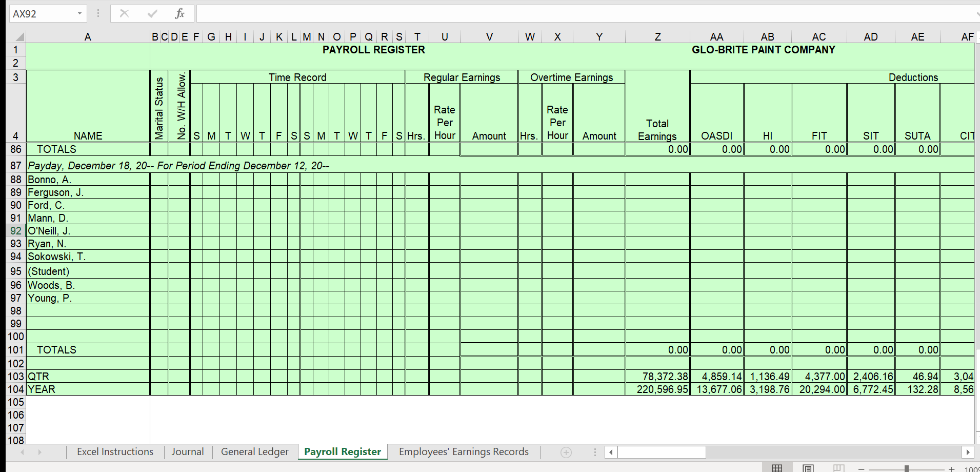980x472 pixels.
Task: Switch to Page Layout view
Action: click(808, 468)
